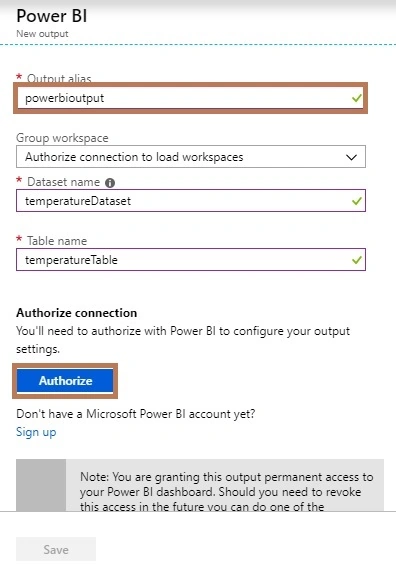396x572 pixels.
Task: Click the temperatureDataset input field
Action: [x=191, y=201]
